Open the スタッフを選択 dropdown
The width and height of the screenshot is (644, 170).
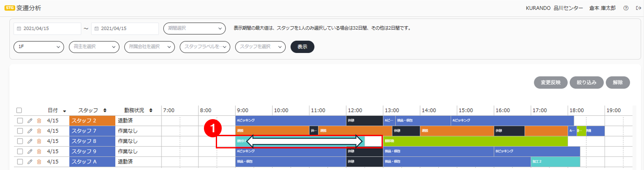pyautogui.click(x=260, y=47)
